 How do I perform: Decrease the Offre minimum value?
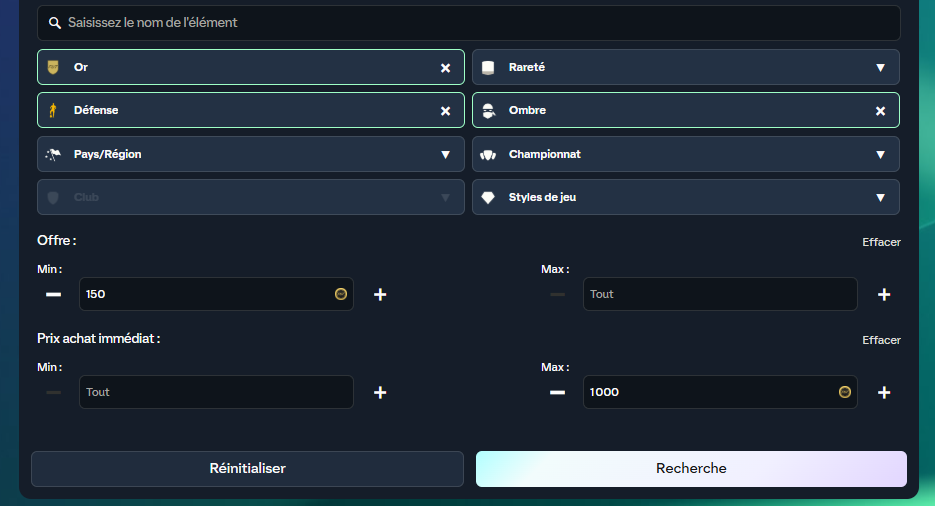(x=54, y=294)
